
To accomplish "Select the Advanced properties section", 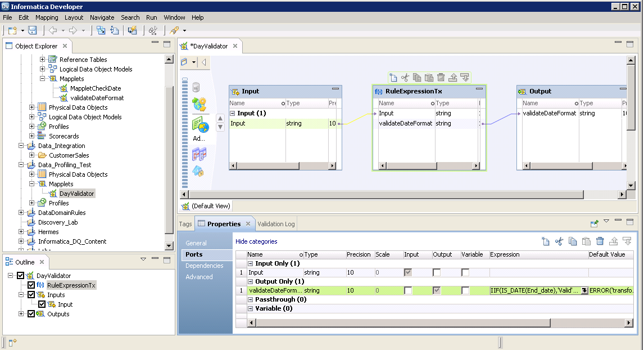I will tap(199, 277).
